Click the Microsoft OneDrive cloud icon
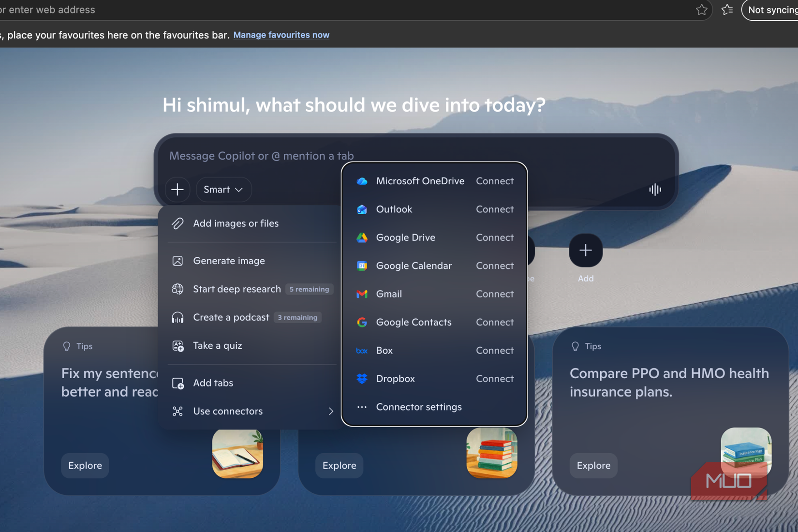798x532 pixels. click(x=362, y=181)
